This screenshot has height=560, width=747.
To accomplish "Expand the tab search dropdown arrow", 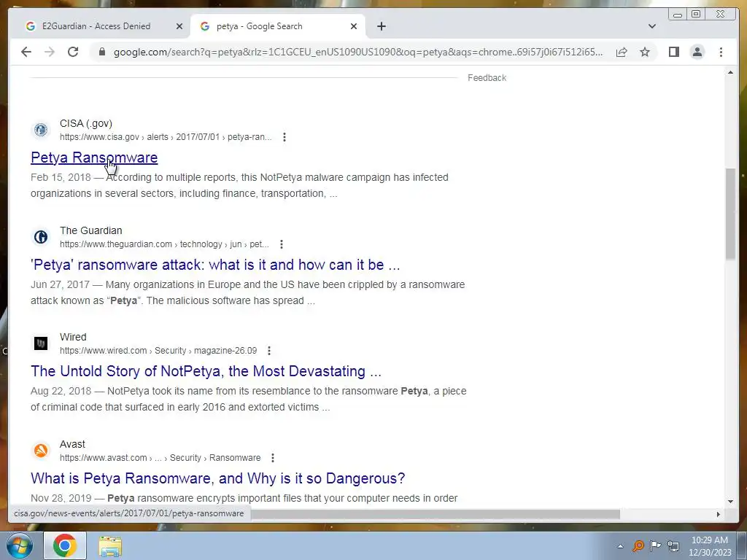I will [652, 26].
